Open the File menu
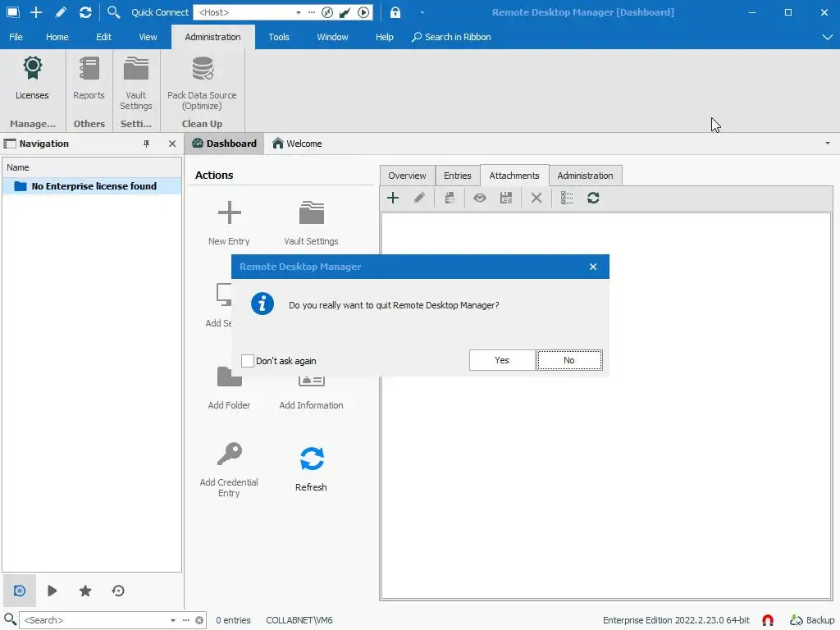Viewport: 840px width, 630px height. [x=16, y=37]
